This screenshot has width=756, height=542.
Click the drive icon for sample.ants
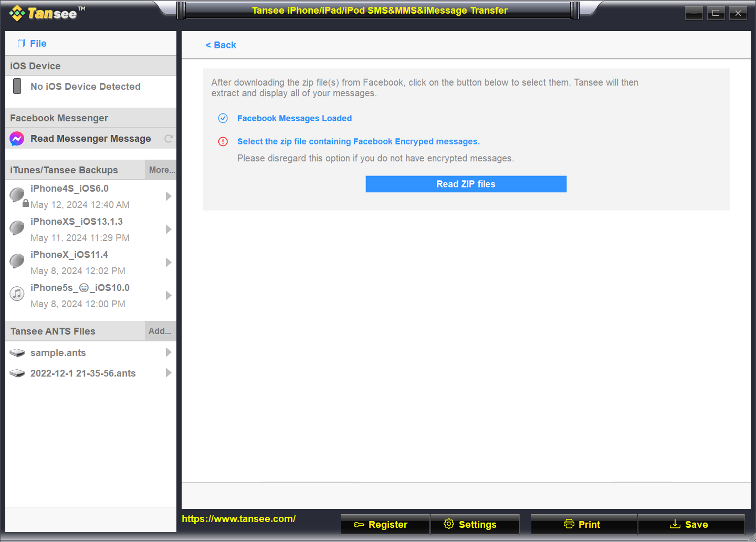tap(17, 353)
